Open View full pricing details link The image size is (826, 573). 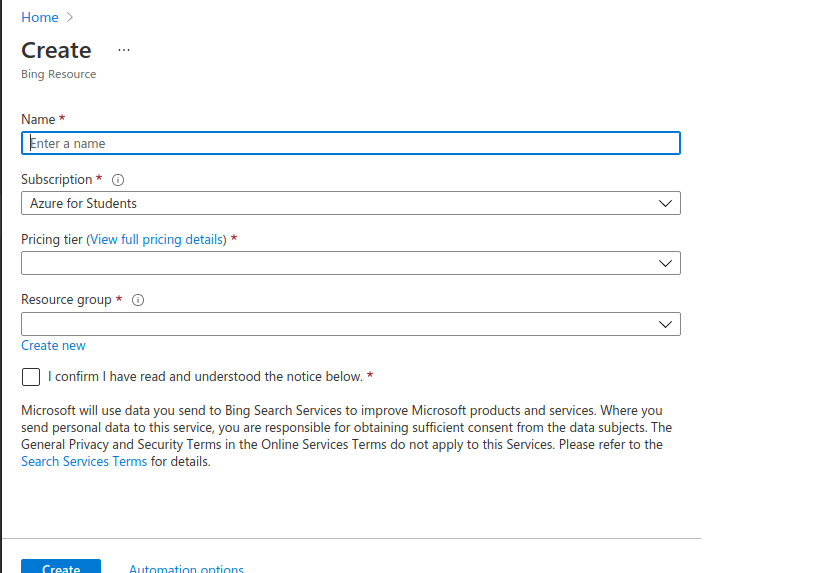(156, 240)
